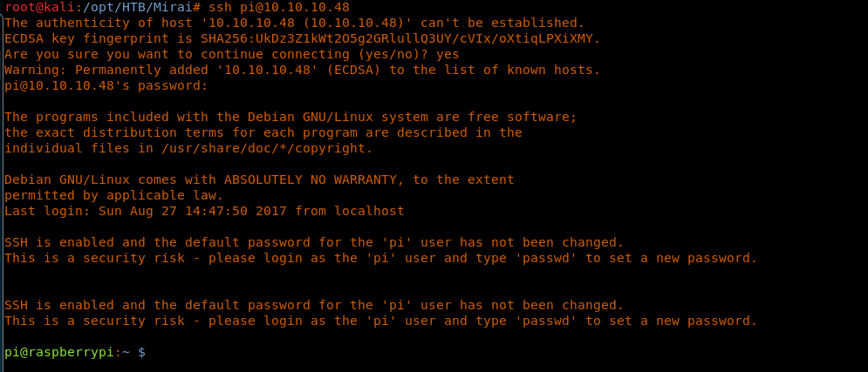This screenshot has width=868, height=372.
Task: Click the 'authenticity of host' message line
Action: (294, 23)
